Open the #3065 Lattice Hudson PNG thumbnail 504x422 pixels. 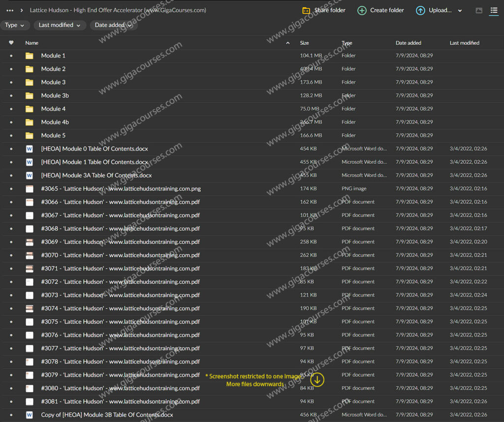(30, 188)
